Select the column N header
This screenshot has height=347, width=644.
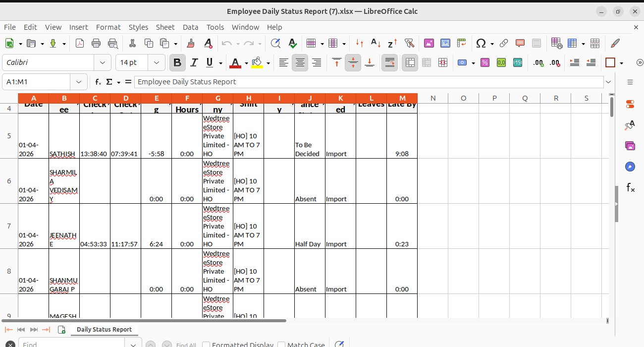point(432,98)
